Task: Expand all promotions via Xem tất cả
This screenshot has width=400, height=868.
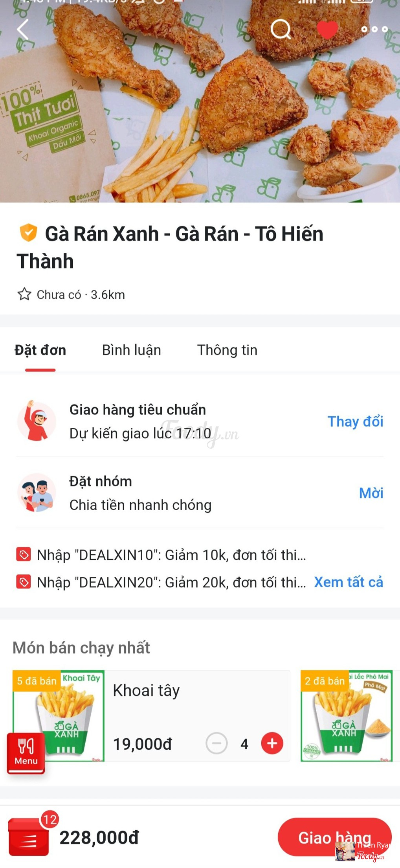Action: tap(349, 582)
